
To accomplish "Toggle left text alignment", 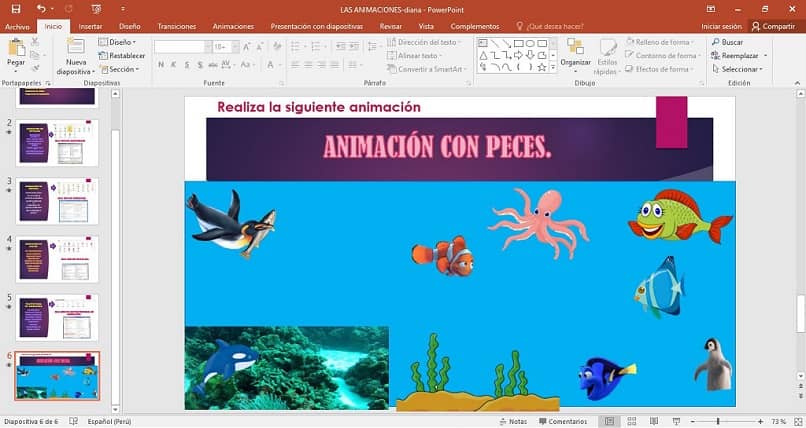I will click(x=295, y=65).
